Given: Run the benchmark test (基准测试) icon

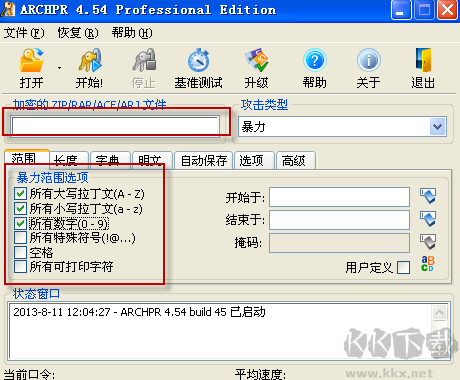Looking at the screenshot, I should (x=199, y=60).
